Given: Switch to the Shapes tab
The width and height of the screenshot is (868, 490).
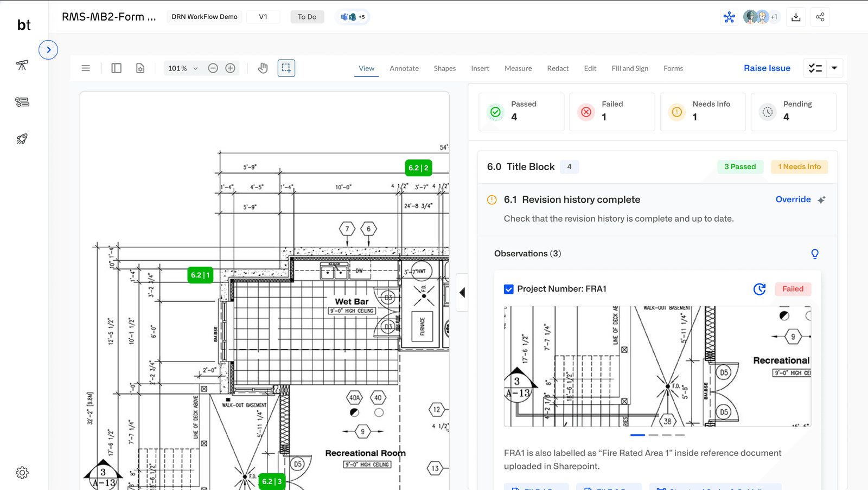Looking at the screenshot, I should (445, 68).
